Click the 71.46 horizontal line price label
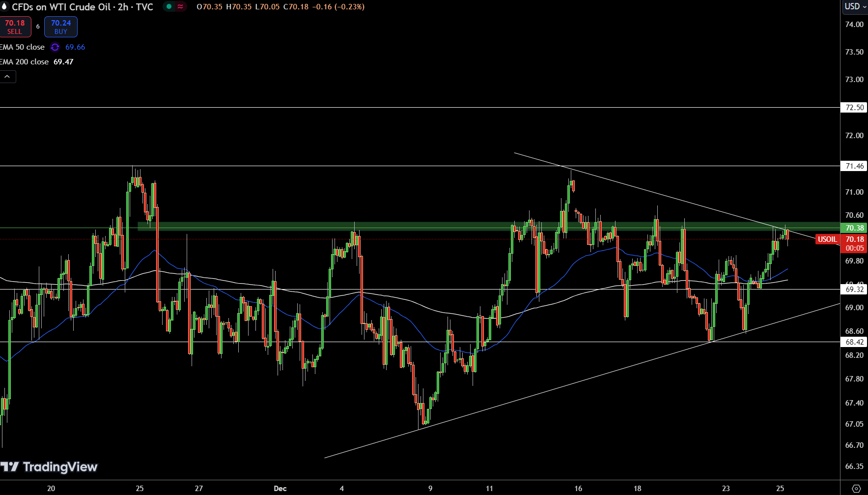Viewport: 868px width, 495px height. click(x=854, y=166)
